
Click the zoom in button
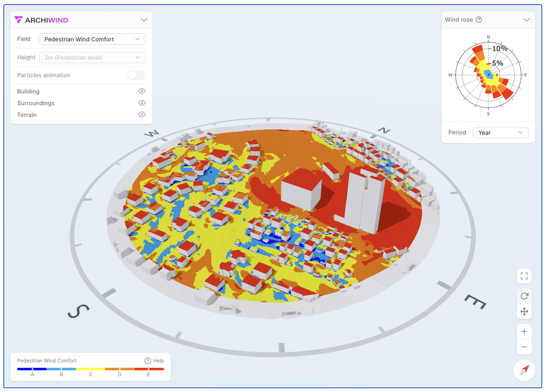524,331
